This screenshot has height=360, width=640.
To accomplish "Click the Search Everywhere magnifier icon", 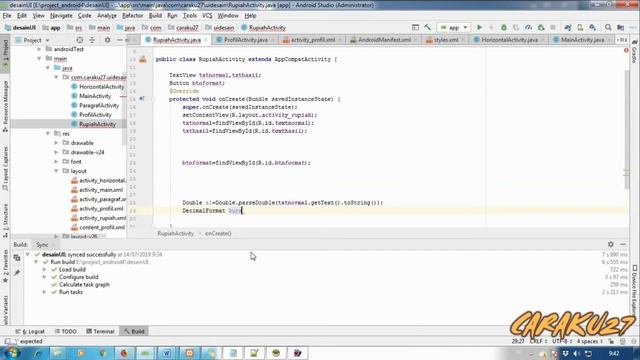I will click(608, 27).
